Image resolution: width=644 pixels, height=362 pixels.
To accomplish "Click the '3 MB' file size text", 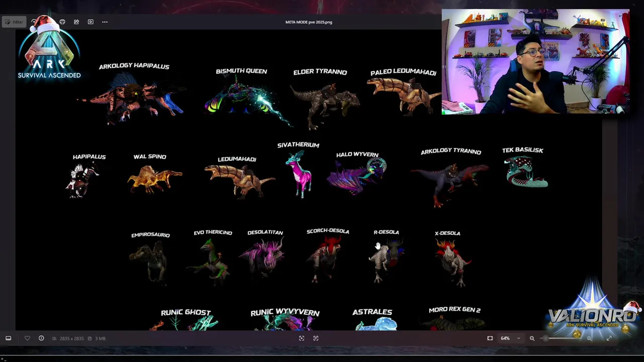I will pos(101,339).
